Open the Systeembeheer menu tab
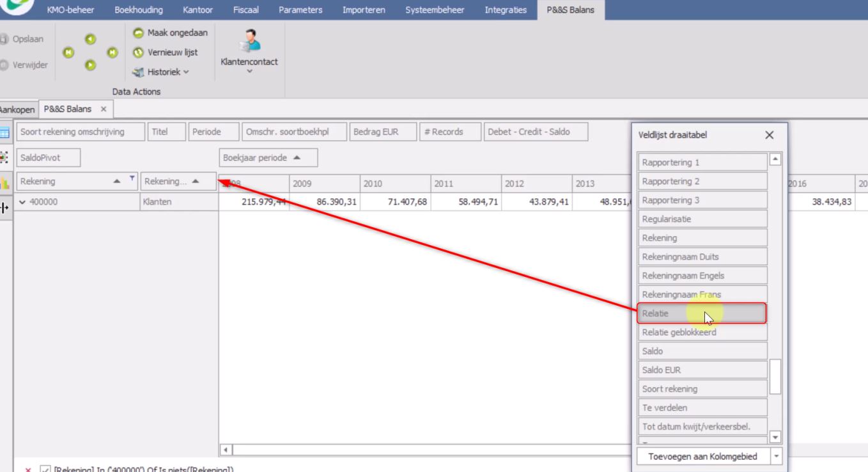This screenshot has width=868, height=472. (435, 10)
